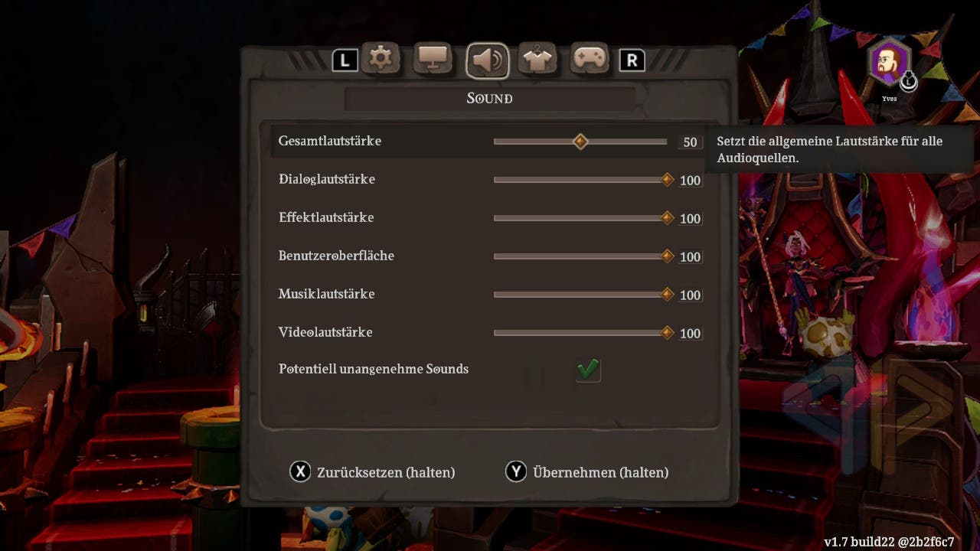Toggle Potentiell unangenehme Sounds checkbox

[x=588, y=370]
